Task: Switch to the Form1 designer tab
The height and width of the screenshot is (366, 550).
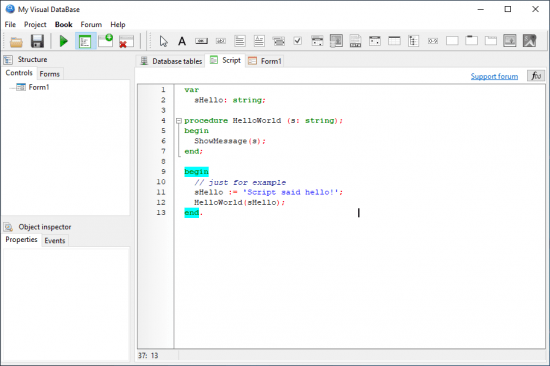Action: (x=265, y=61)
